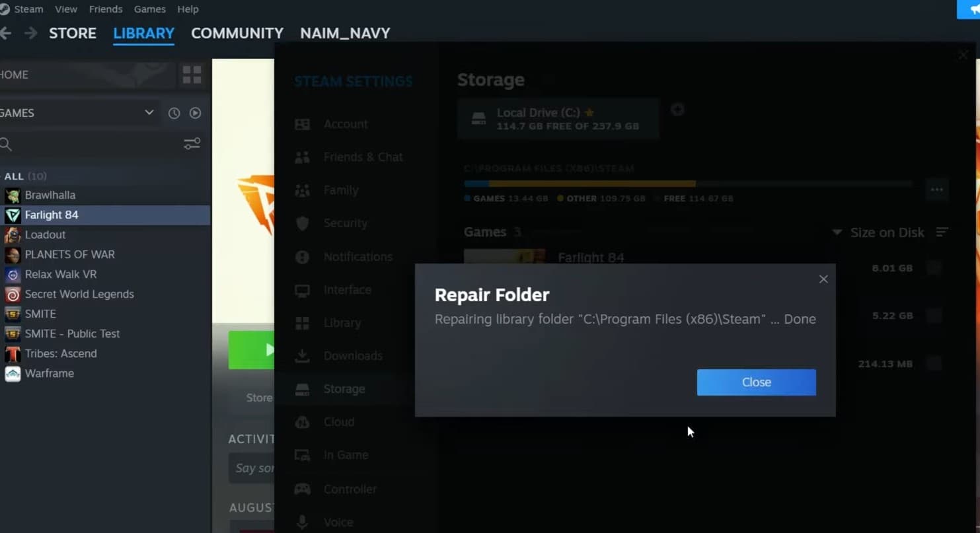Image resolution: width=980 pixels, height=533 pixels.
Task: Close the Repair Folder dialog with X
Action: [823, 279]
